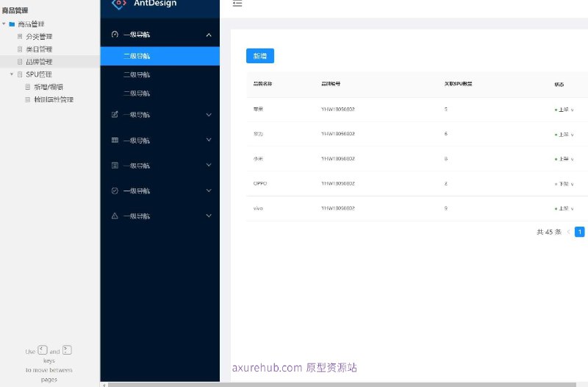Open 品牌管理 page in tree

click(39, 62)
